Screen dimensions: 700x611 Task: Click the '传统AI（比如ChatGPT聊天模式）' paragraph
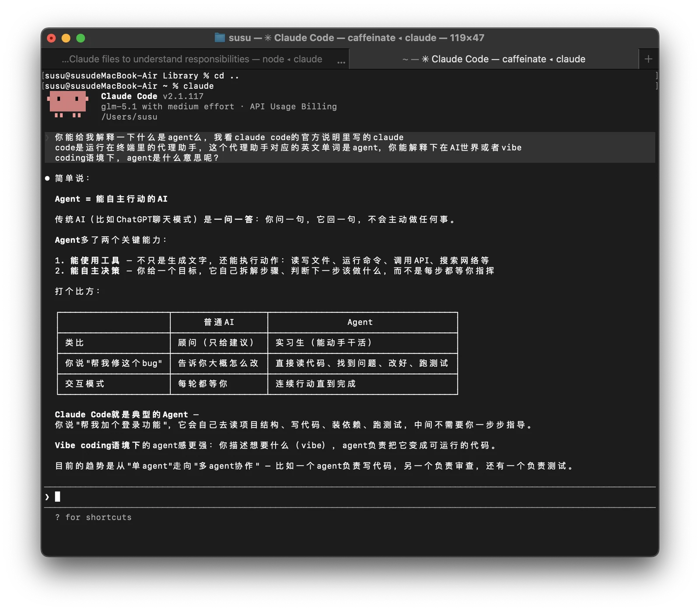pyautogui.click(x=255, y=220)
